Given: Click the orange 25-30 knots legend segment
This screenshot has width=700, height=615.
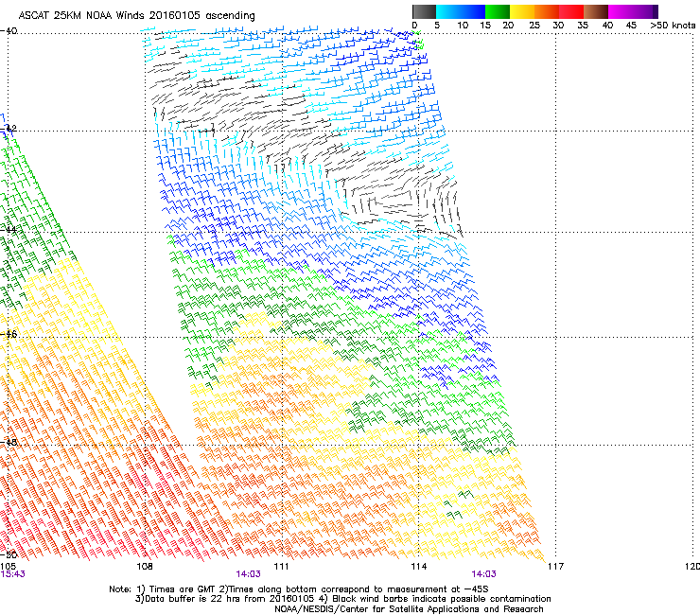Looking at the screenshot, I should click(547, 11).
